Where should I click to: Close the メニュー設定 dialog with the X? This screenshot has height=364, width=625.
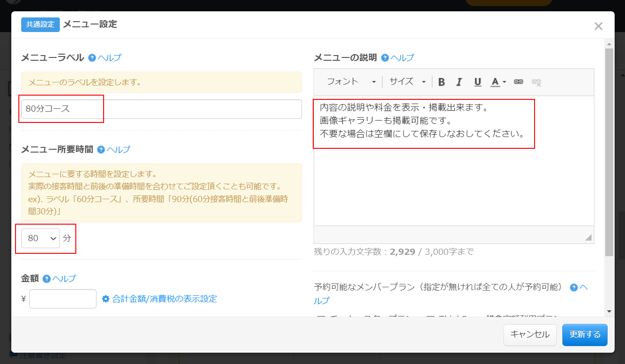(x=598, y=26)
